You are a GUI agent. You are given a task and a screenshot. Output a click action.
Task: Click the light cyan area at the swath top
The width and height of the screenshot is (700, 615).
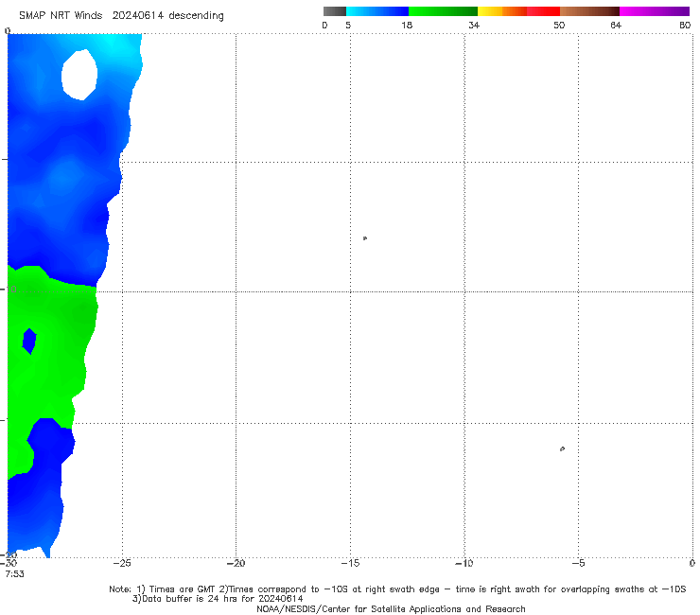(112, 44)
